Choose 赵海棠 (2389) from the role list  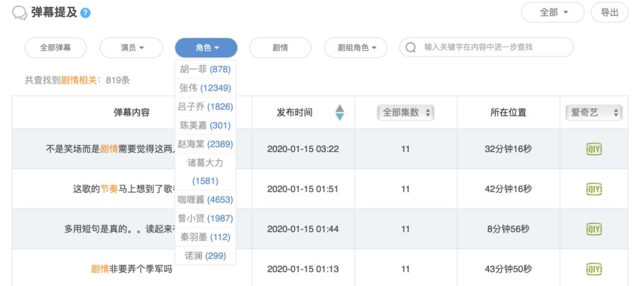205,144
